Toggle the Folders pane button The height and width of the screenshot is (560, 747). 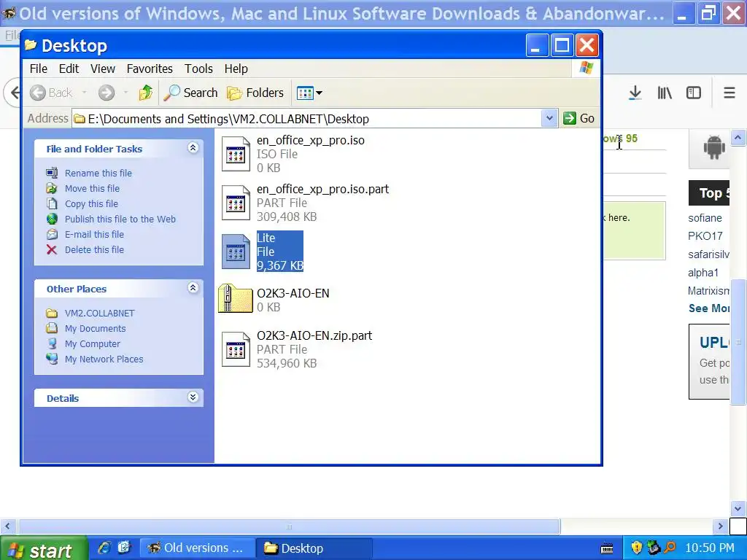pyautogui.click(x=255, y=93)
